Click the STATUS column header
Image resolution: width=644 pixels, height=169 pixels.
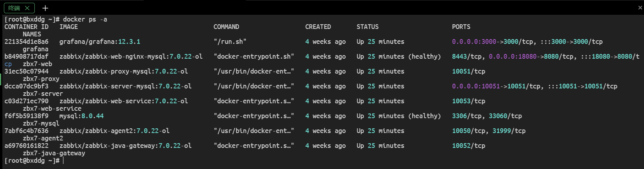[x=367, y=27]
